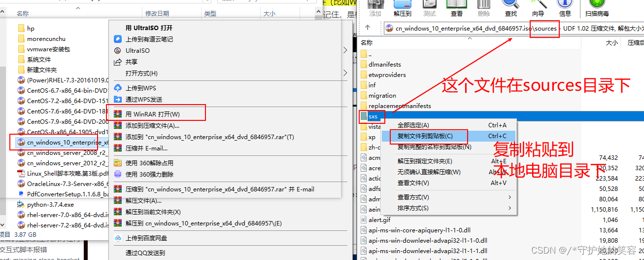Viewport: 644px width, 260px height.
Task: Select the CentOS-6.7 ISO file
Action: (63, 90)
